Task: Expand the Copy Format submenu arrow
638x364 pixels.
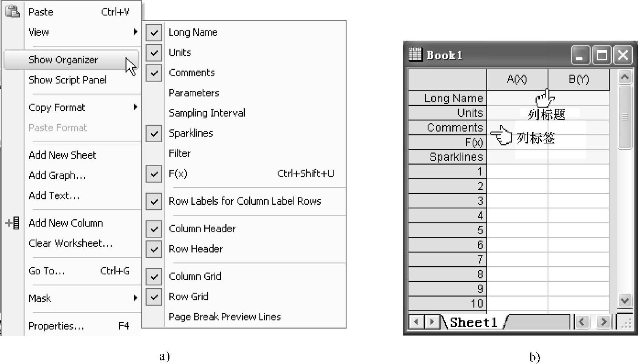Action: click(135, 107)
